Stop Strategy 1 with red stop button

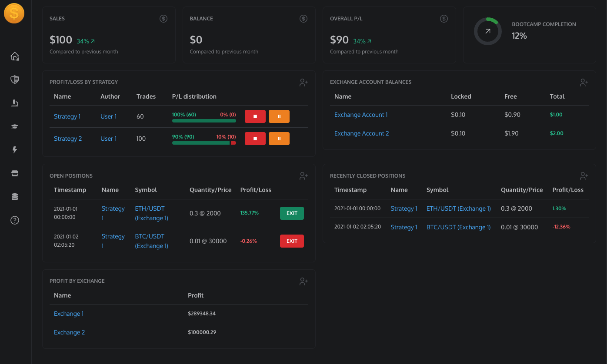point(255,116)
